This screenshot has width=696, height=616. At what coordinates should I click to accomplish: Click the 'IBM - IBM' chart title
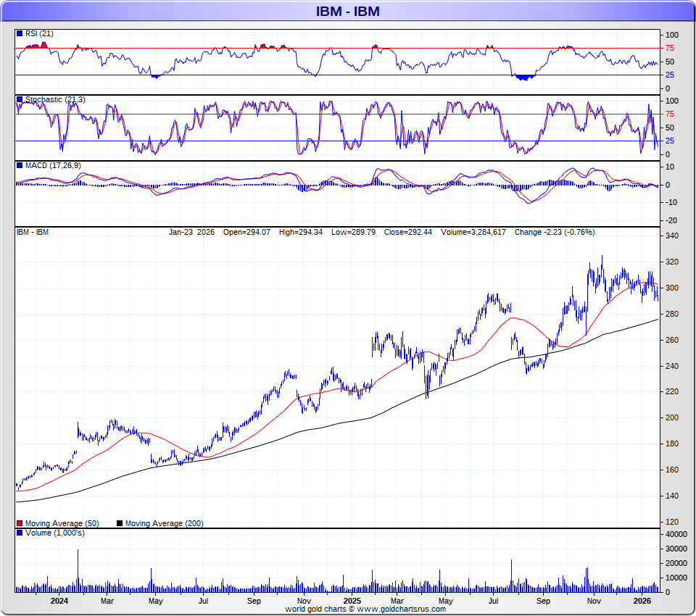tap(347, 11)
